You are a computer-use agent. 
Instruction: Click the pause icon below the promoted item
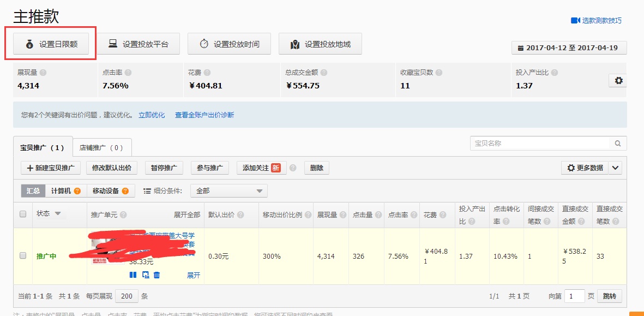tap(133, 275)
